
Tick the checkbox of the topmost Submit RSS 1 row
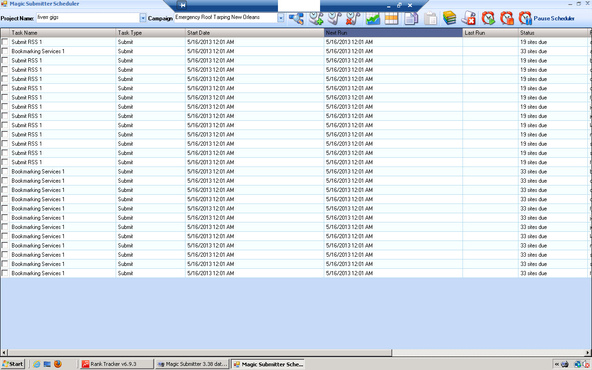pyautogui.click(x=5, y=42)
